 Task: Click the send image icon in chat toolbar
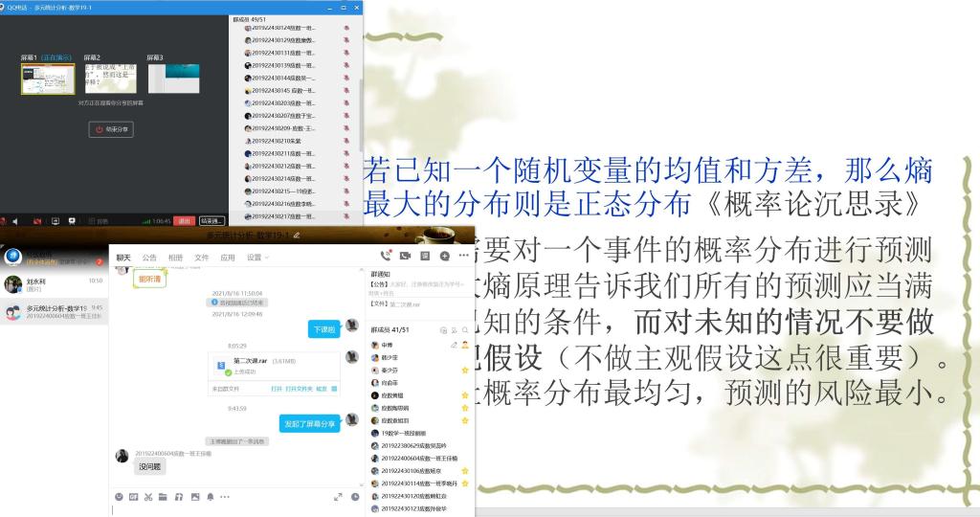(194, 497)
